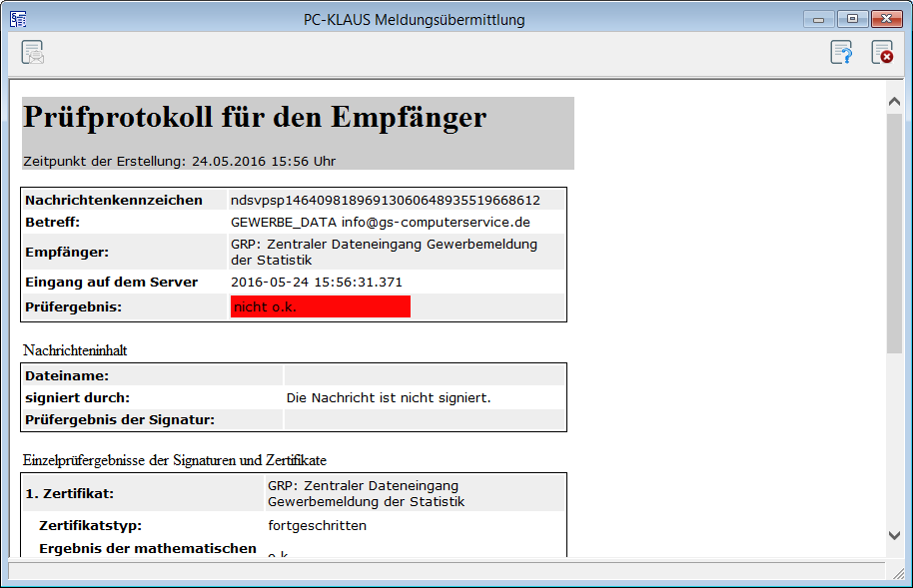The height and width of the screenshot is (588, 913).
Task: Click the scroll up arrow
Action: tap(894, 101)
